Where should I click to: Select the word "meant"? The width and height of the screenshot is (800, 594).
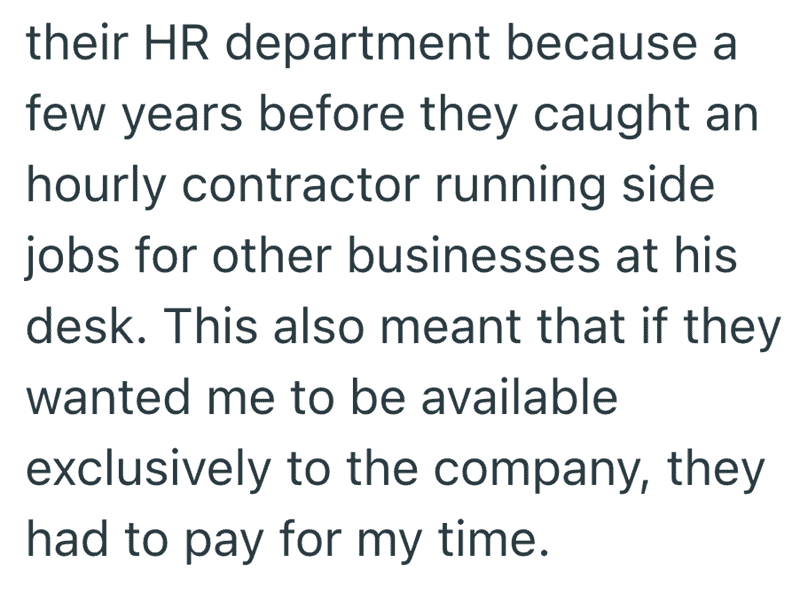(450, 328)
